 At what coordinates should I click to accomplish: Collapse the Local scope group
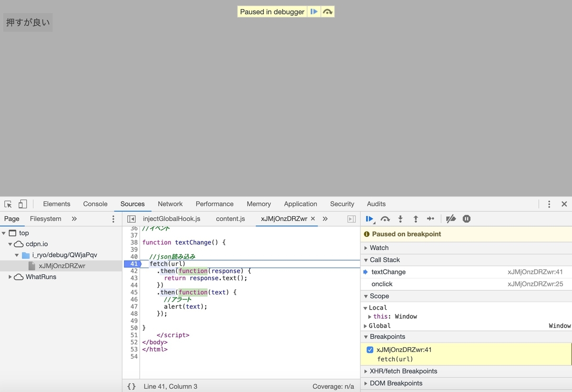(366, 308)
